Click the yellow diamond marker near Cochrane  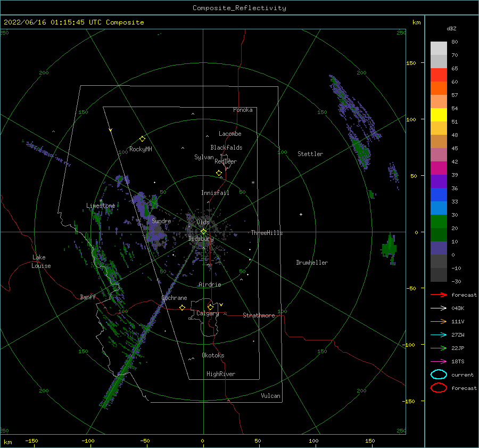point(183,307)
